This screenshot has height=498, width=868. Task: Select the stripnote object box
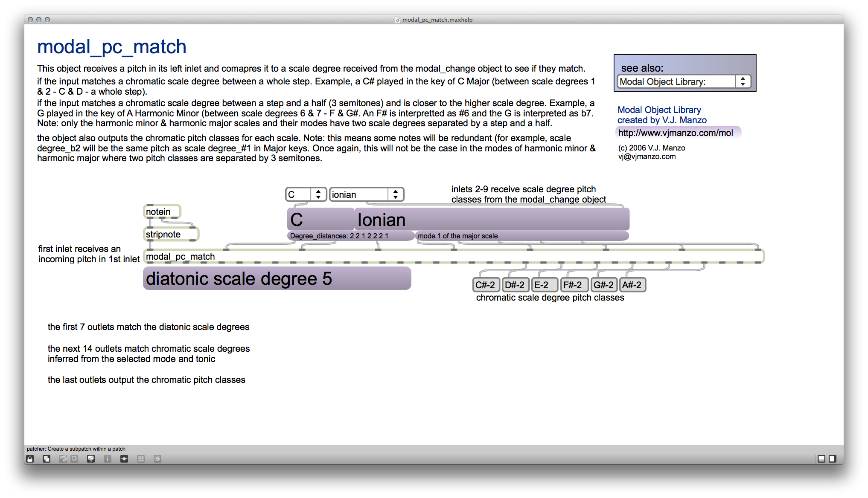point(171,234)
